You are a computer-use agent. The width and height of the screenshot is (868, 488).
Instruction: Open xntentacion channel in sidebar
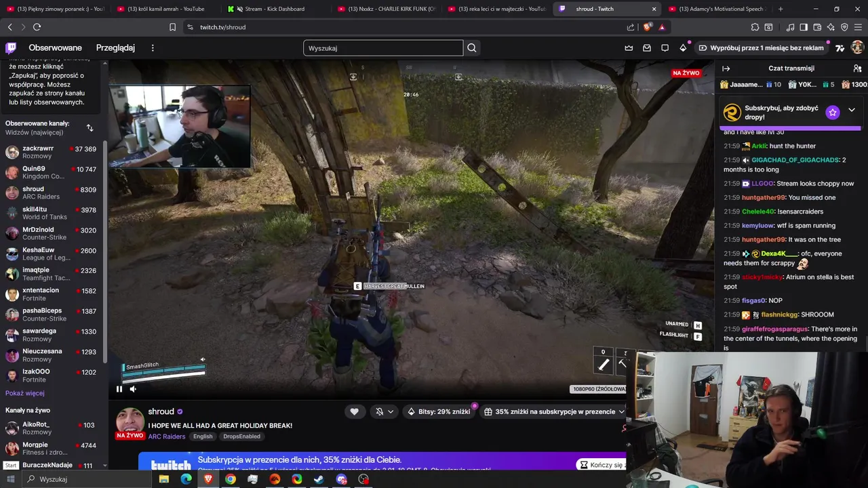point(51,294)
